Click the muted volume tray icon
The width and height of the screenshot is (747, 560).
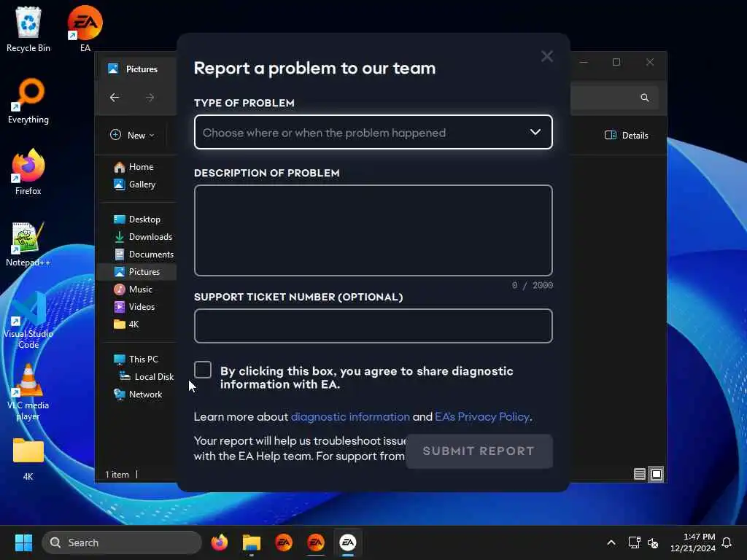click(653, 542)
